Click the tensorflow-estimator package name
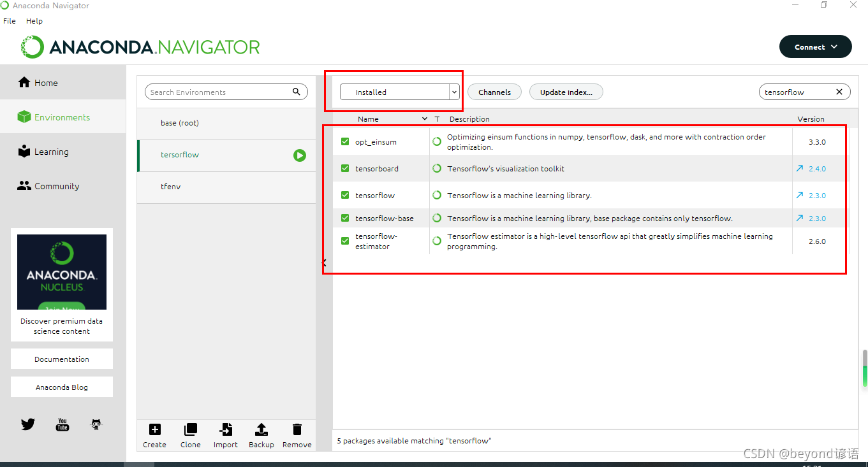The image size is (868, 467). tap(376, 241)
